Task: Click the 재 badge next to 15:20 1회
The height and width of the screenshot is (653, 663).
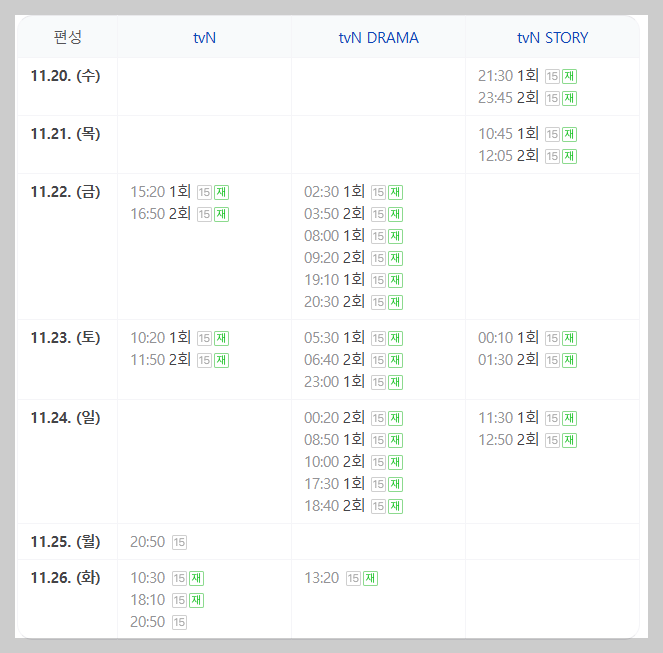Action: click(x=221, y=192)
